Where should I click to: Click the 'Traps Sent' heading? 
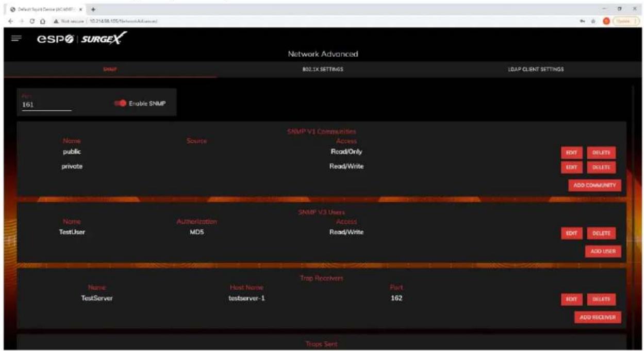(321, 344)
